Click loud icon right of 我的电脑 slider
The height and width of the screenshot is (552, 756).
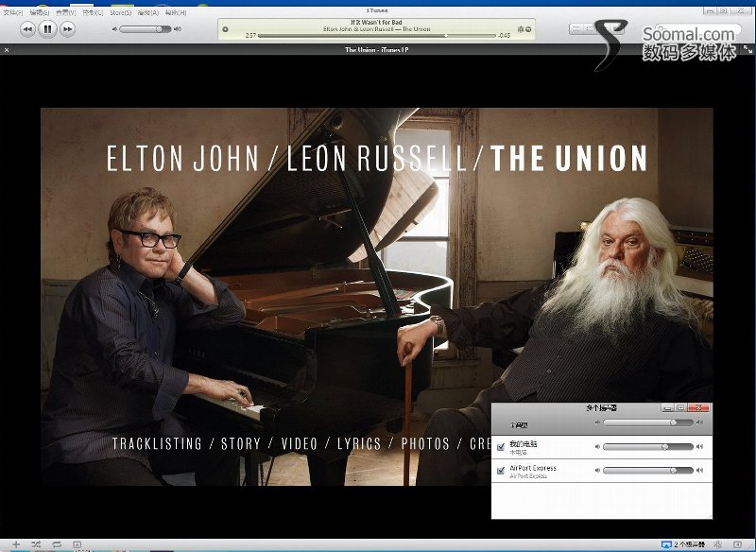(x=699, y=447)
